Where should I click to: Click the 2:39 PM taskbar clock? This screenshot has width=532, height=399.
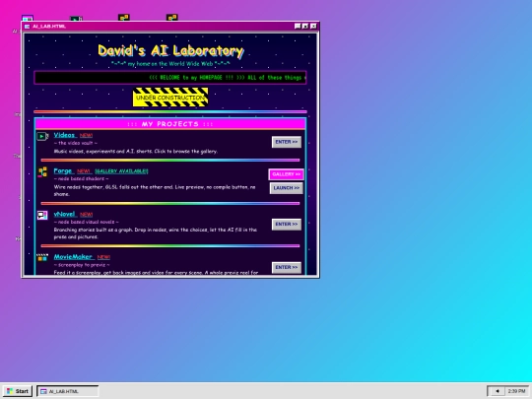[x=516, y=391]
